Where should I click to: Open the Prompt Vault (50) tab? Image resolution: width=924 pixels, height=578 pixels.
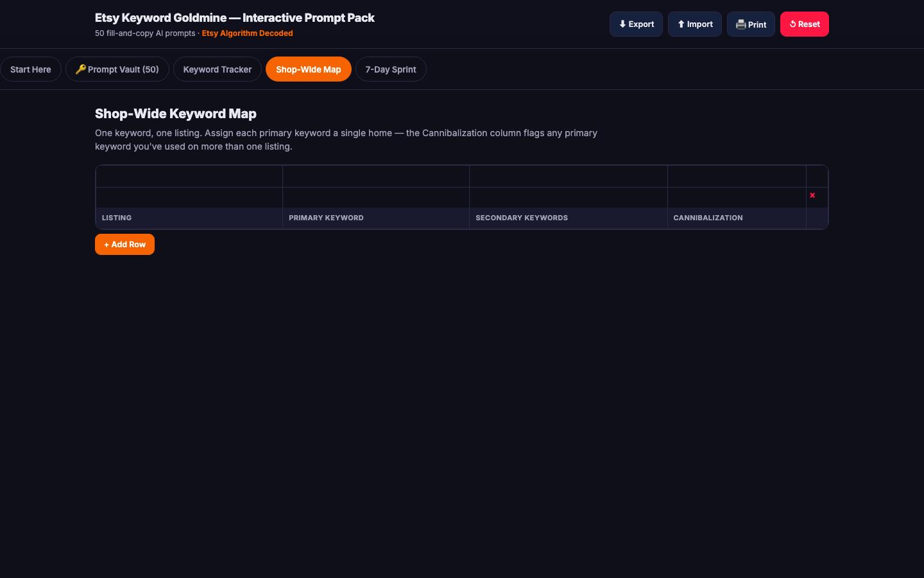click(x=117, y=69)
